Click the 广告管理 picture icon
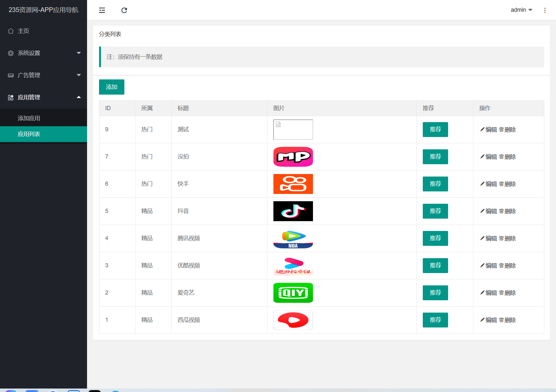The width and height of the screenshot is (556, 392). pos(11,75)
